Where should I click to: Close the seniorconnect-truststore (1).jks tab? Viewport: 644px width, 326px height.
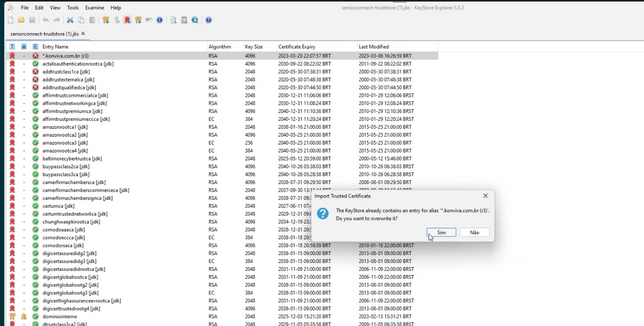pos(83,34)
